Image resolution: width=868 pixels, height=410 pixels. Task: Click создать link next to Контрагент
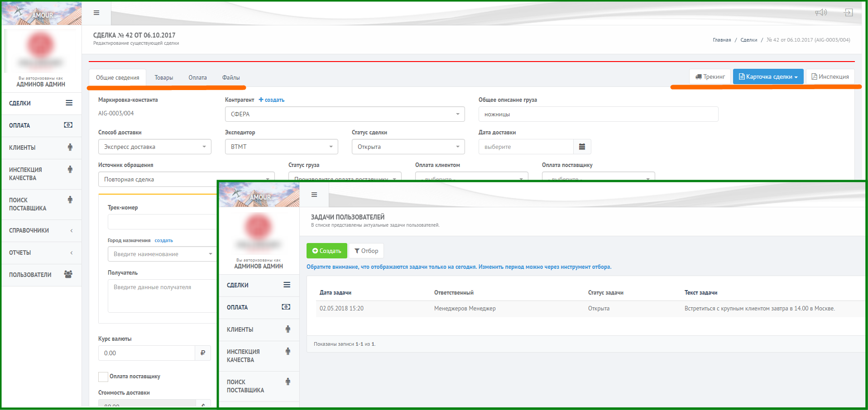tap(272, 100)
